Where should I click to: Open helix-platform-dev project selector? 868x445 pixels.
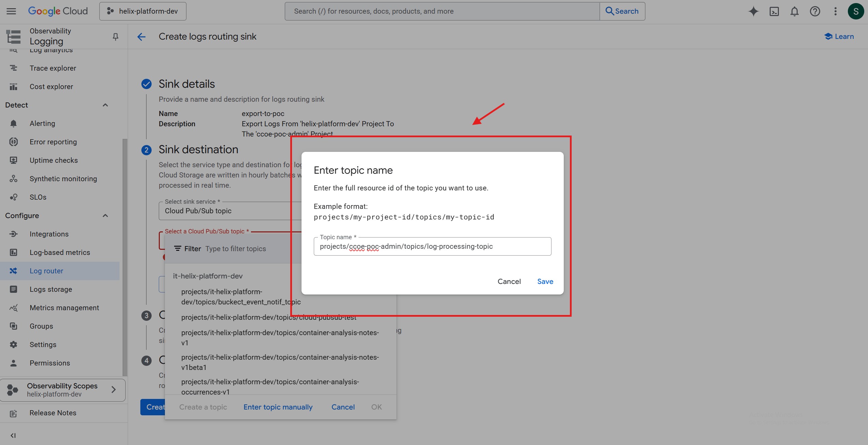pos(143,11)
